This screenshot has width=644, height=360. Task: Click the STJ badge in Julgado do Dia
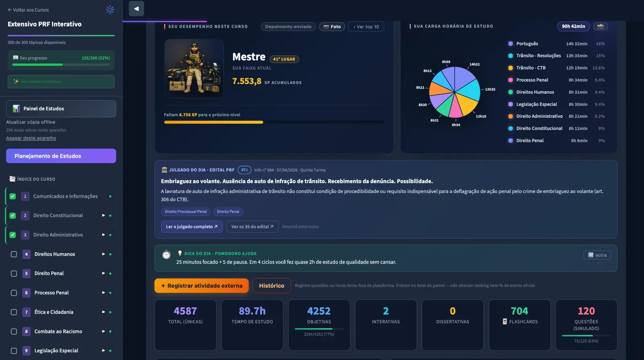click(x=244, y=170)
